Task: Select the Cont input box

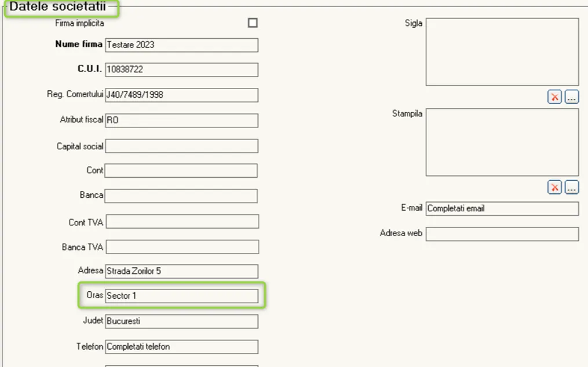Action: click(x=181, y=171)
